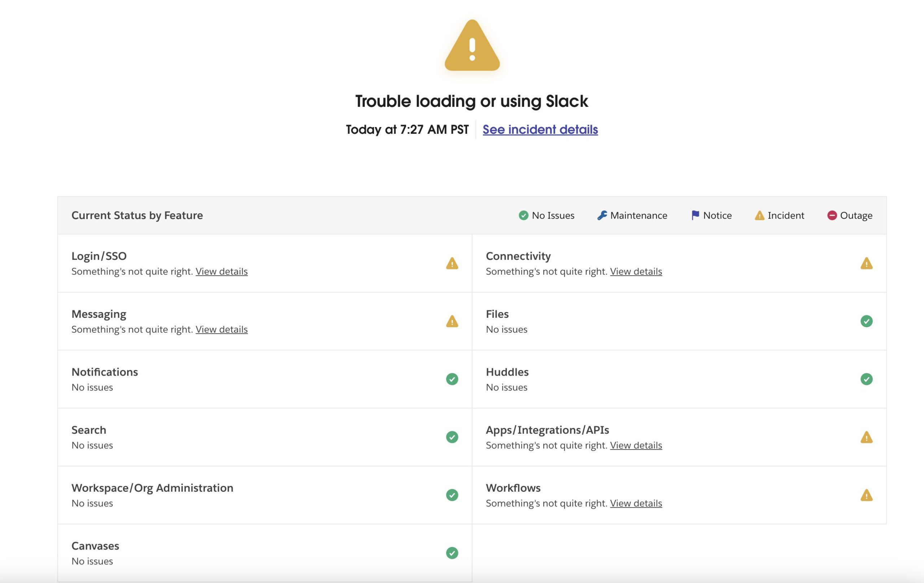The image size is (924, 583).
Task: Click the Maintenance wrench icon in legend
Action: point(602,215)
